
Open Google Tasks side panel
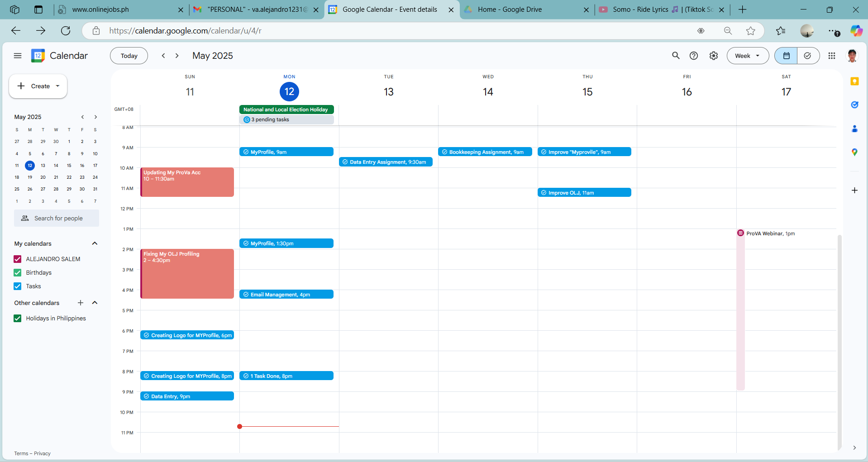coord(854,105)
